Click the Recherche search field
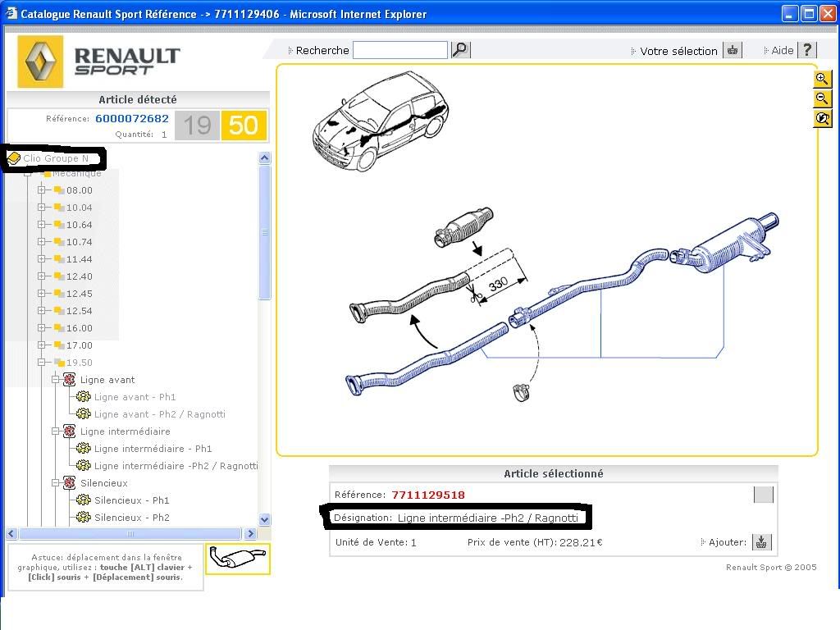 400,50
